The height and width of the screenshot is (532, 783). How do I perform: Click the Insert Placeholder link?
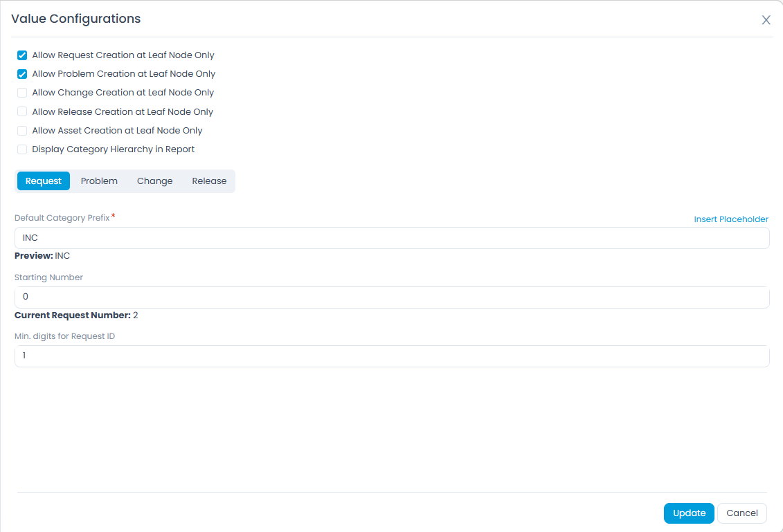(x=730, y=219)
